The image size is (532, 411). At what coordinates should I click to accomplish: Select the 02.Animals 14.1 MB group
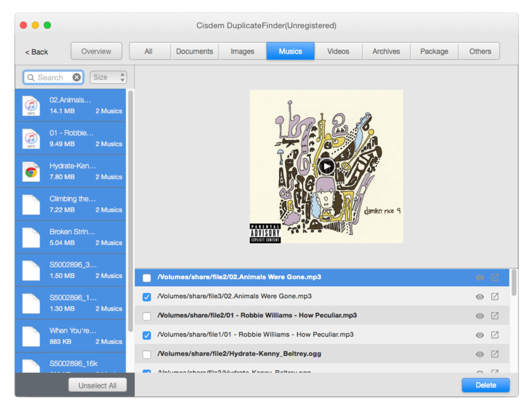70,105
